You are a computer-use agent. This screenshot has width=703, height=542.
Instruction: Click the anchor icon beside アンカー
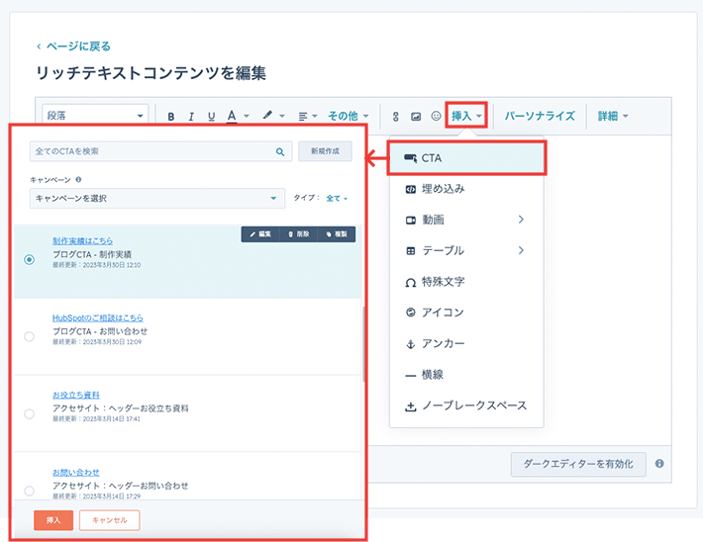410,344
